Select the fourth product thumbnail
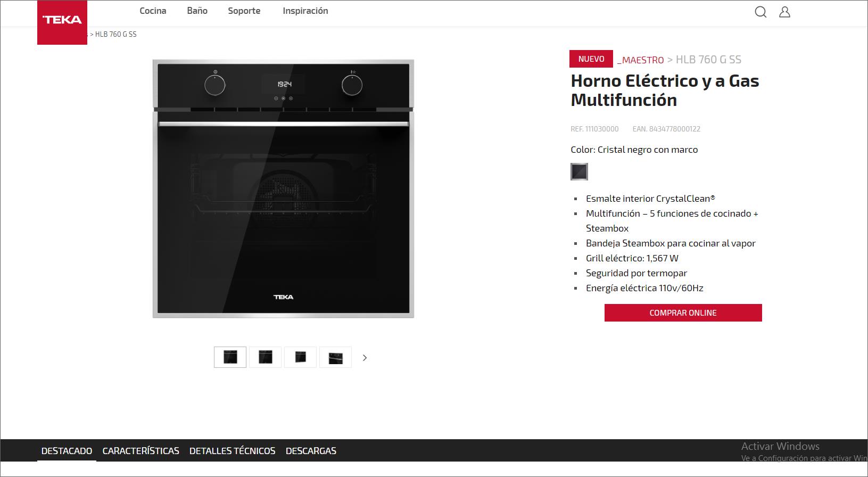Viewport: 868px width, 477px height. [335, 357]
